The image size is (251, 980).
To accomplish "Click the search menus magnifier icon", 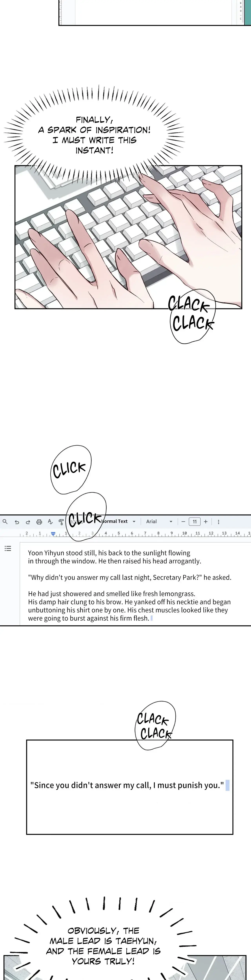I will (x=5, y=521).
